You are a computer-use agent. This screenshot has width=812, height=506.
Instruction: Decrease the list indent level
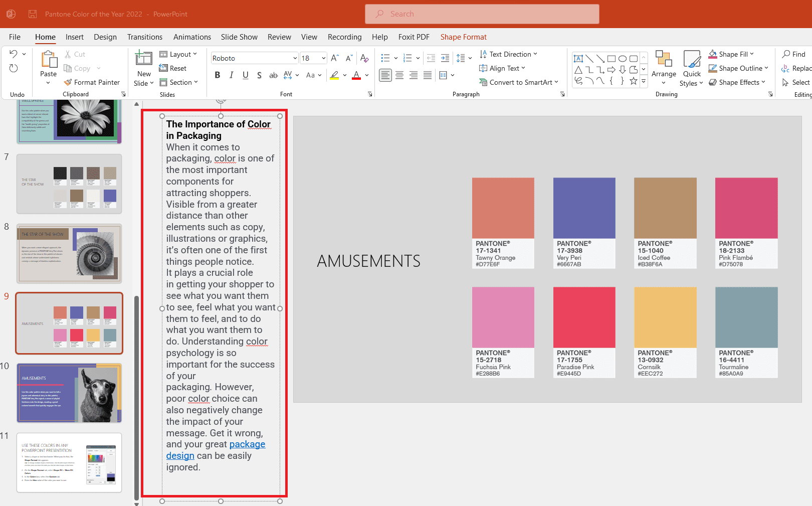431,58
